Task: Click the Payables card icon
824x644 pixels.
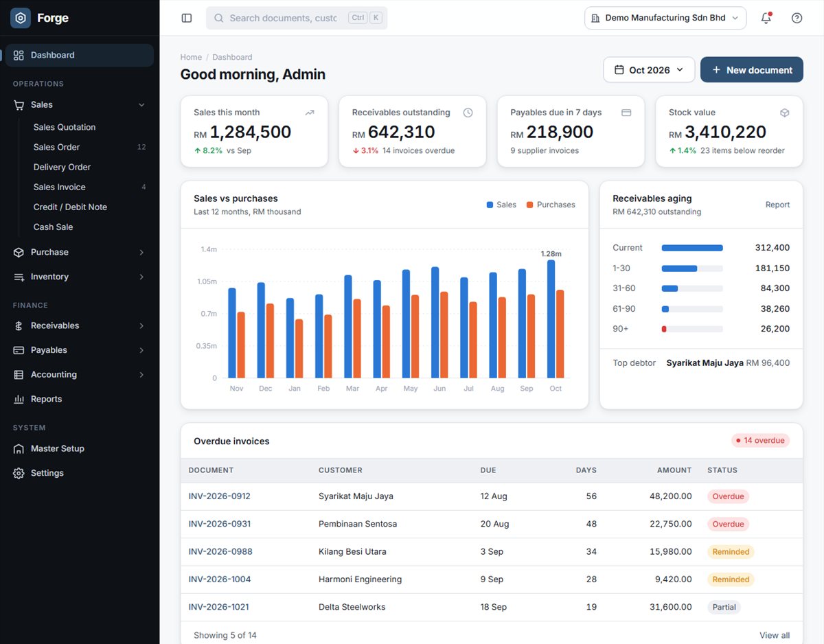Action: pos(19,350)
